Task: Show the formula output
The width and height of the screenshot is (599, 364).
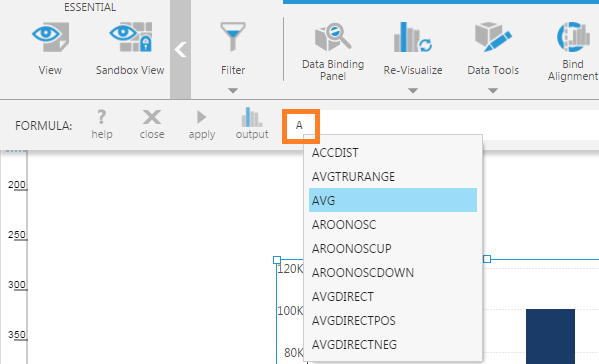Action: (252, 124)
